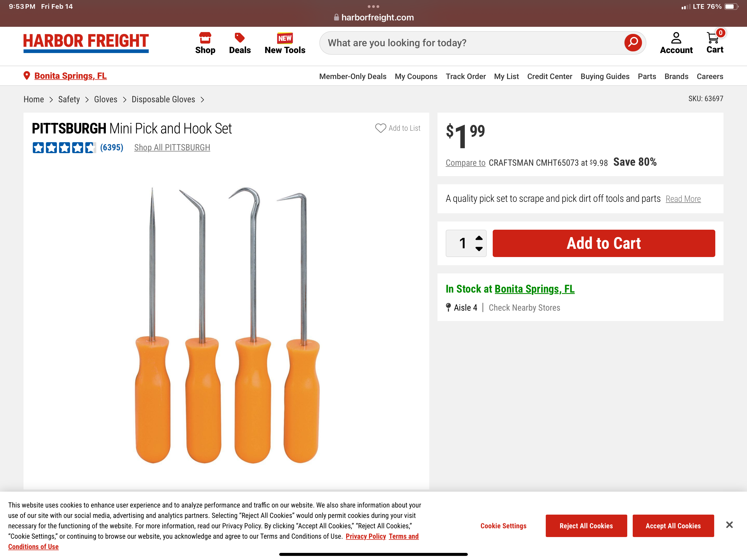
Task: Open the Gloves breadcrumb
Action: click(106, 99)
